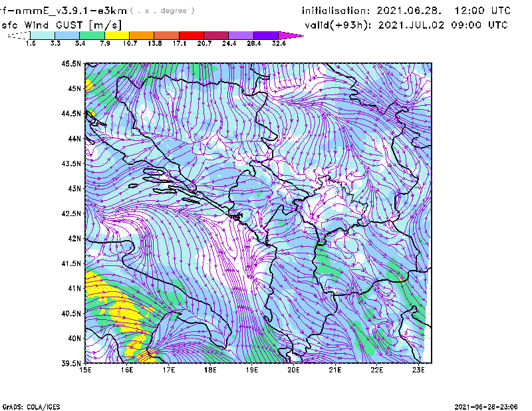The height and width of the screenshot is (411, 532).
Task: Click the 23E longitude label
Action: tap(418, 370)
